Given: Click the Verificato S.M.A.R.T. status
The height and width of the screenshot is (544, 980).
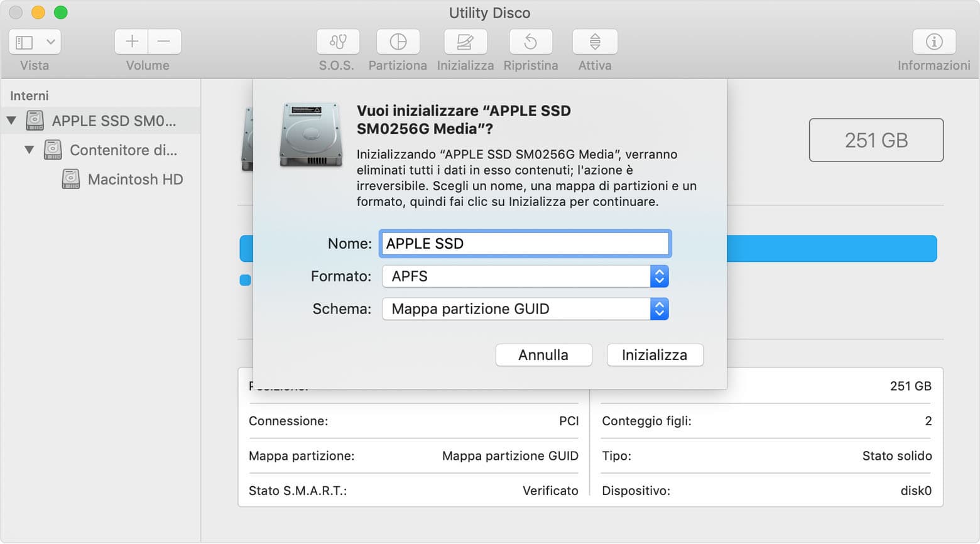Looking at the screenshot, I should click(x=550, y=491).
